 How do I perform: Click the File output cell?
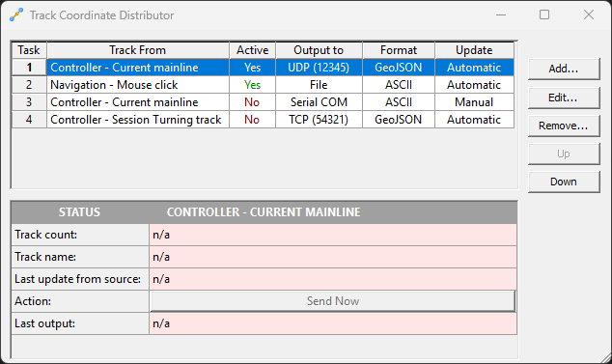[319, 85]
